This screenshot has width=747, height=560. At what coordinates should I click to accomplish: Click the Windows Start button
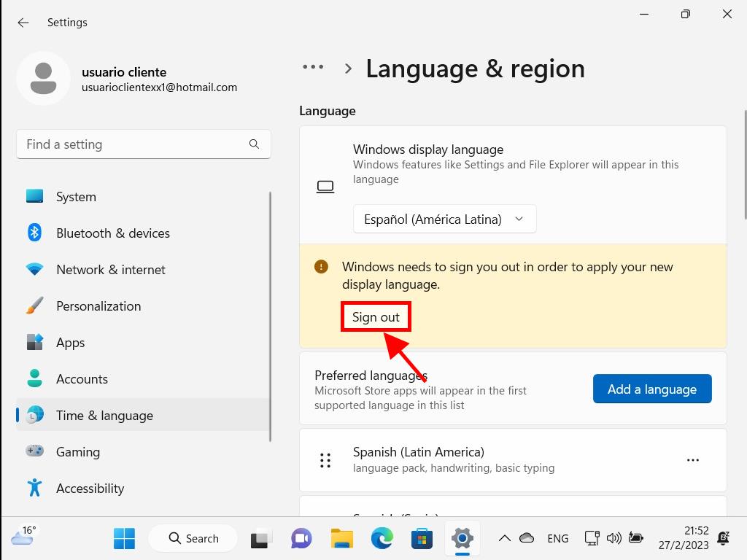(124, 539)
